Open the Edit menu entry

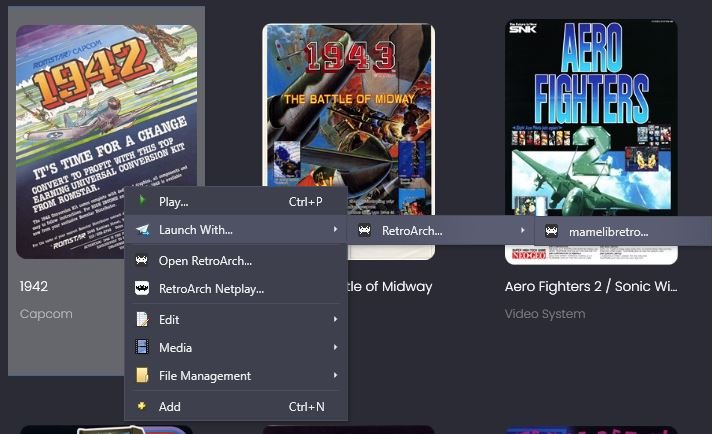coord(236,320)
